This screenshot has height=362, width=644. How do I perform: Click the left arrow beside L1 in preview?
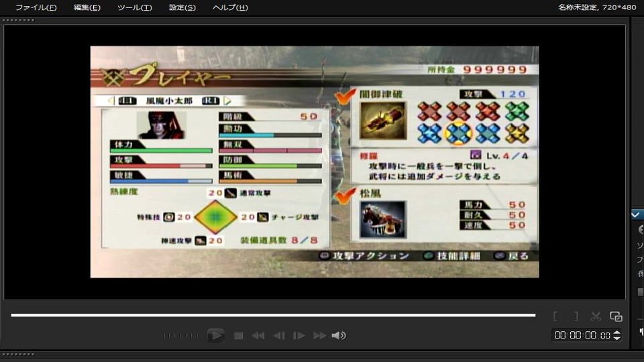(111, 101)
